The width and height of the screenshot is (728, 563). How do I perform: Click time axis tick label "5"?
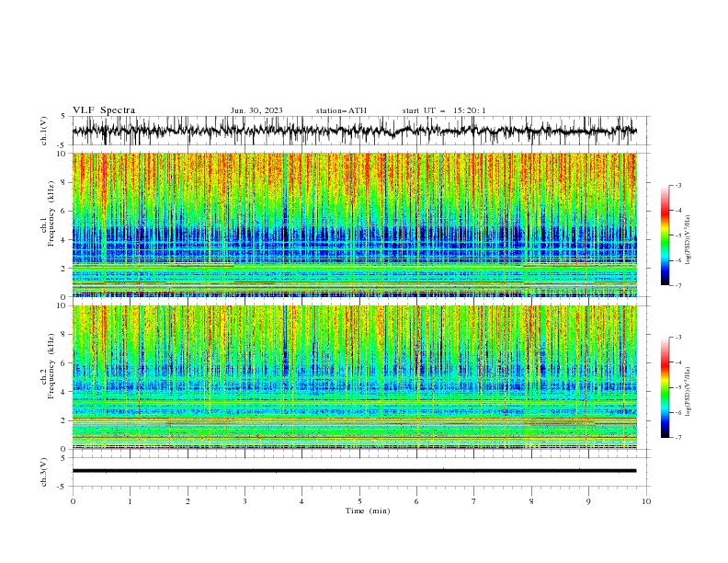(x=359, y=501)
